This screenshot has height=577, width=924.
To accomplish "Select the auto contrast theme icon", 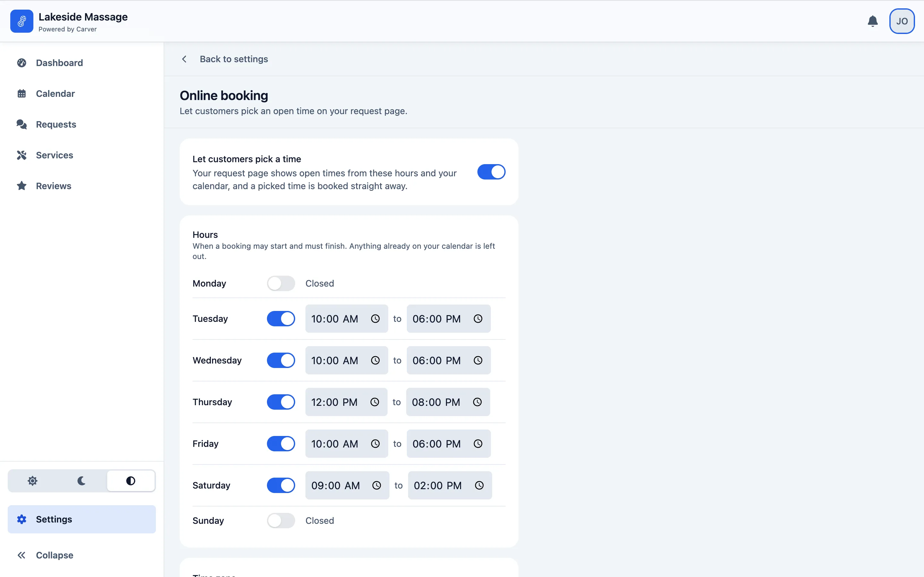I will point(131,481).
